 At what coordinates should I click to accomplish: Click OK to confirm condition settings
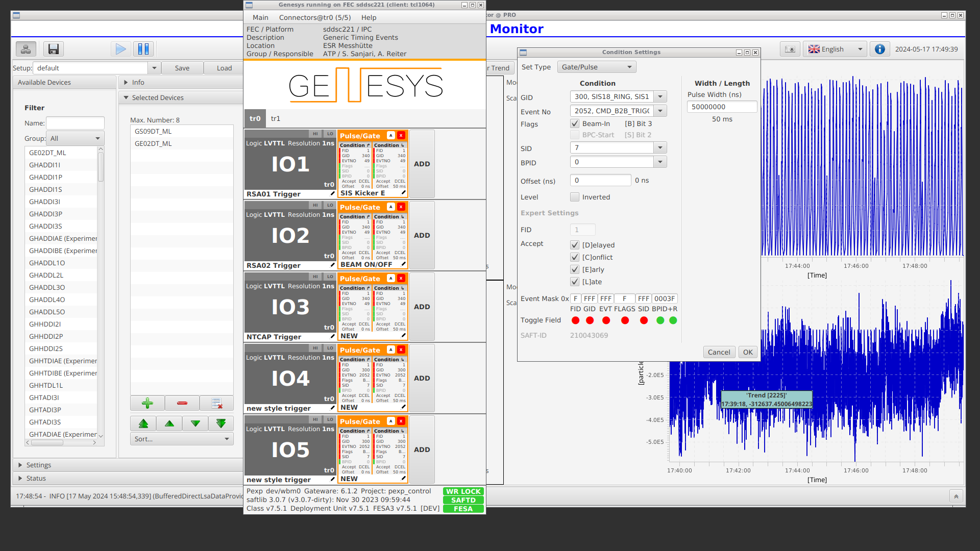747,352
